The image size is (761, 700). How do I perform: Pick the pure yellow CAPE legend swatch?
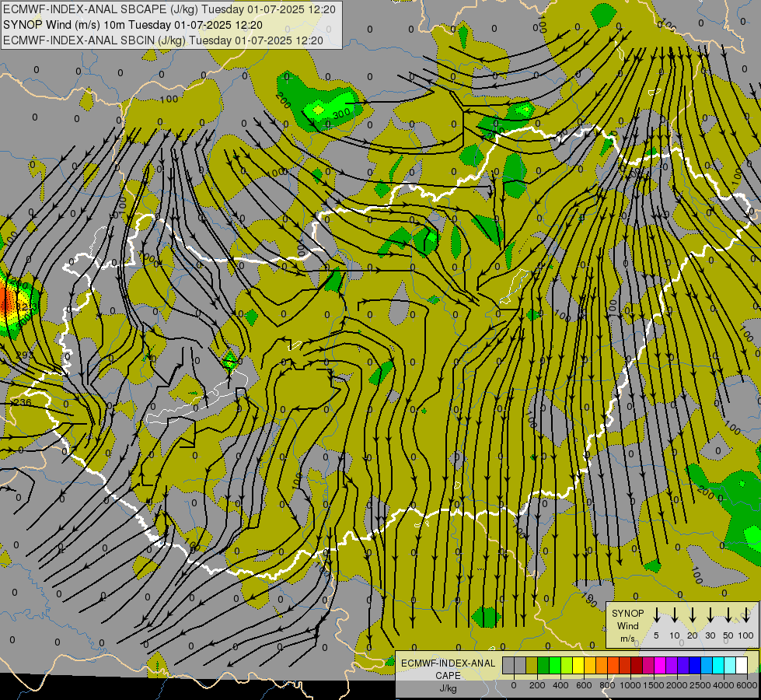coord(578,665)
